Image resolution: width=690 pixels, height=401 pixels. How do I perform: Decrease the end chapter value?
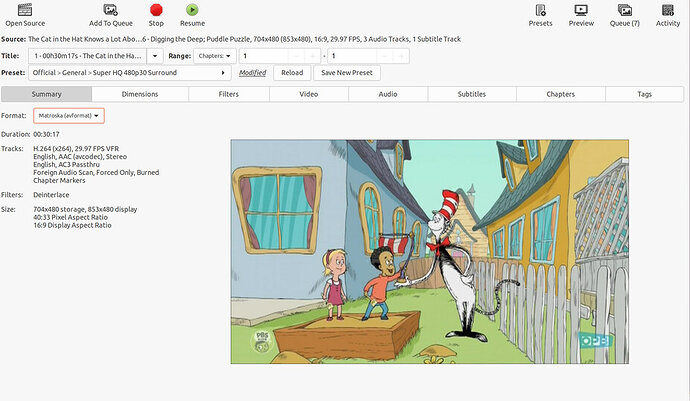385,56
